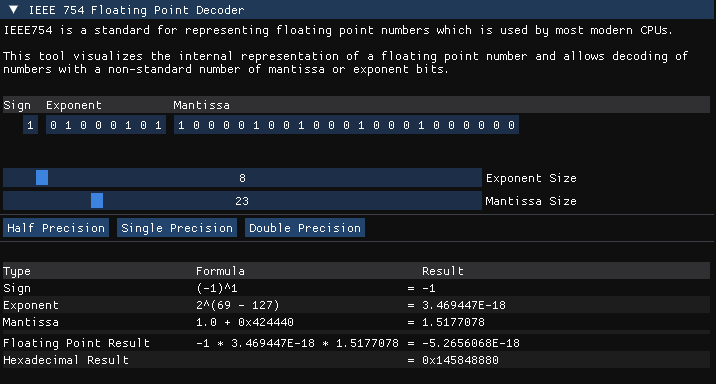Click the '0x145848880' hexadecimal value
The image size is (716, 384).
(460, 360)
